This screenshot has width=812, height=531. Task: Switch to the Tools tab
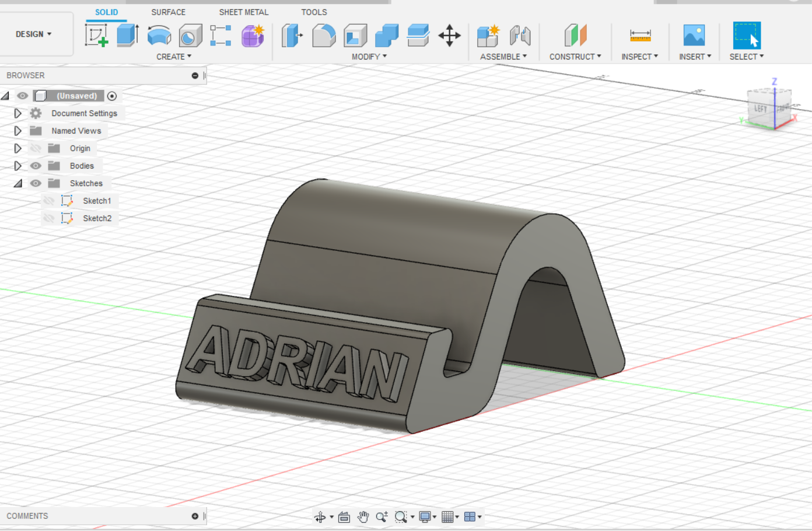314,12
